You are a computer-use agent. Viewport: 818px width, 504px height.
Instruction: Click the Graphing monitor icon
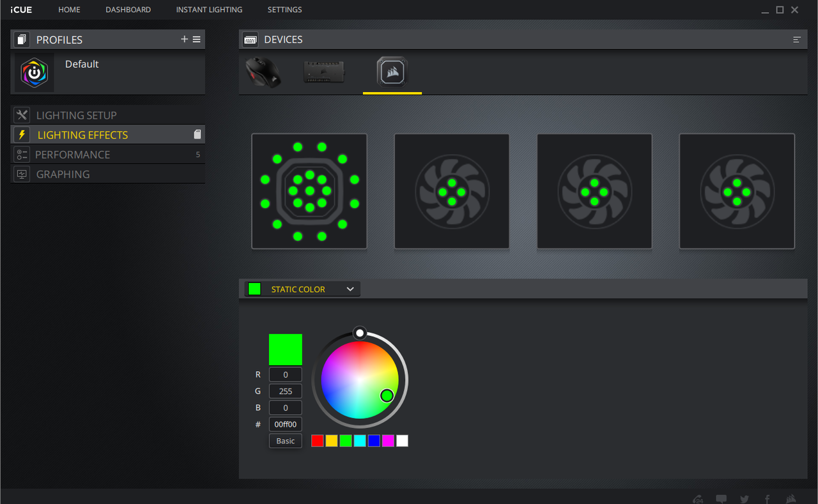[x=22, y=174]
